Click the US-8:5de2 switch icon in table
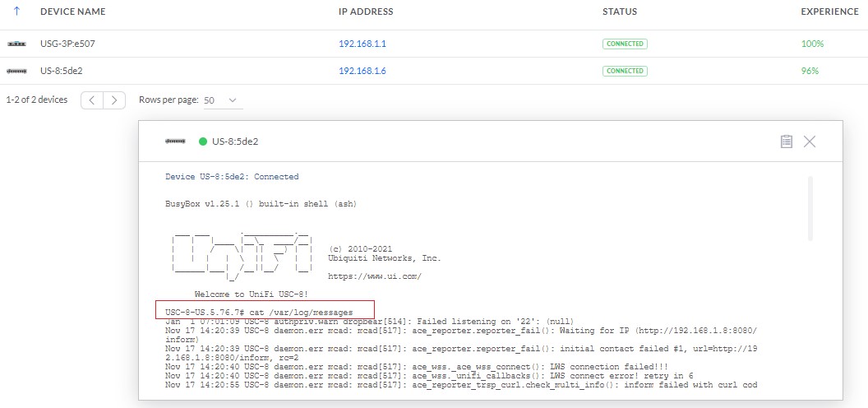This screenshot has width=868, height=408. 16,71
